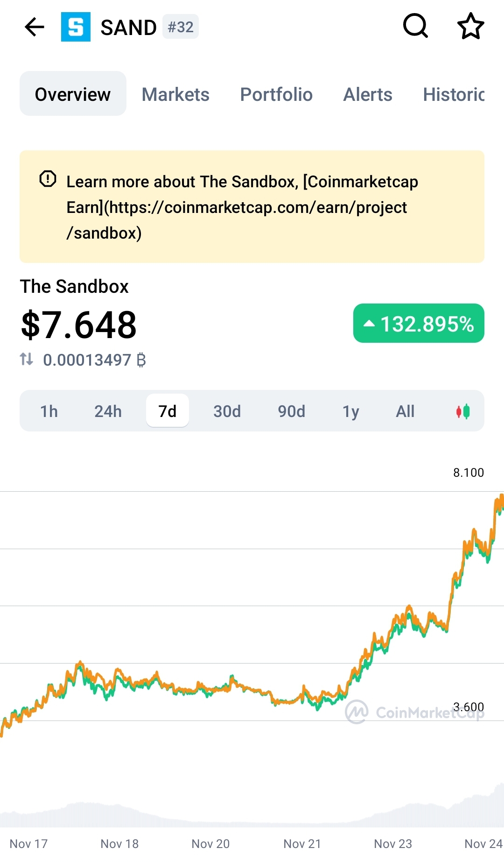Open the Markets tab
Image resolution: width=504 pixels, height=862 pixels.
(175, 94)
